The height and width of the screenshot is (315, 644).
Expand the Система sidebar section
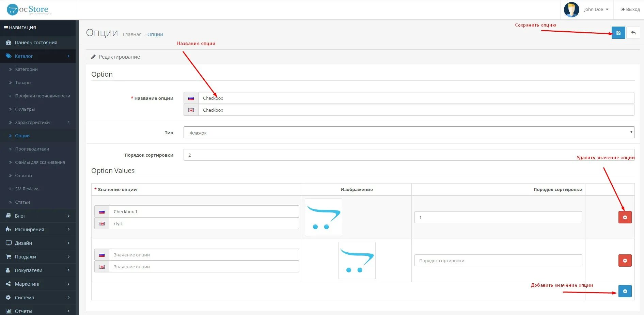(24, 297)
